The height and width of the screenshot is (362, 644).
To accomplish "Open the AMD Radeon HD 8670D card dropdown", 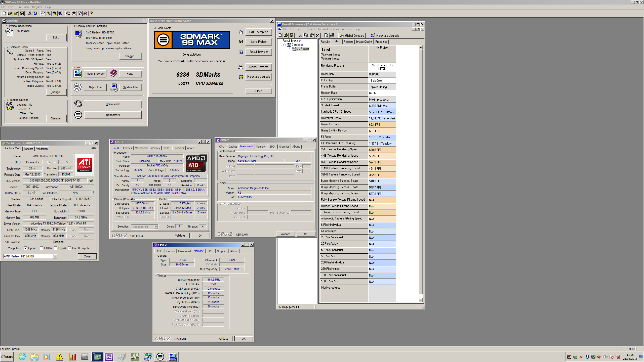I will pyautogui.click(x=55, y=256).
